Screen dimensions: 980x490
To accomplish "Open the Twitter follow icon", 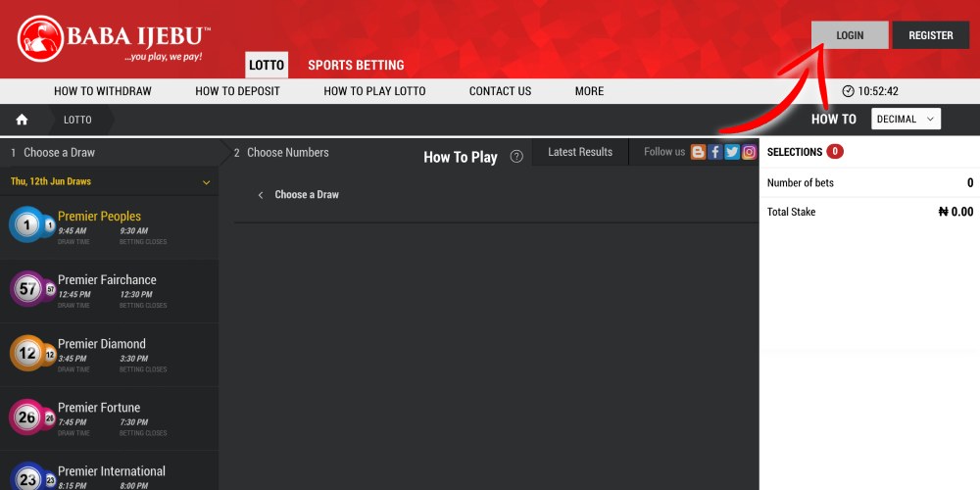I will [x=732, y=152].
